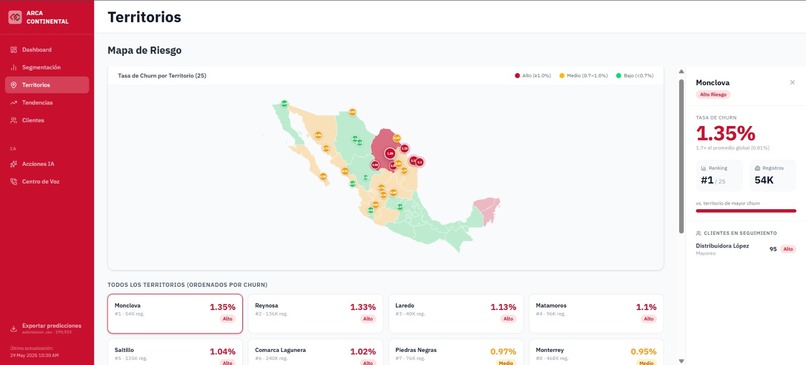Open the Distribuidora López client row
This screenshot has width=806, height=365.
pyautogui.click(x=746, y=249)
